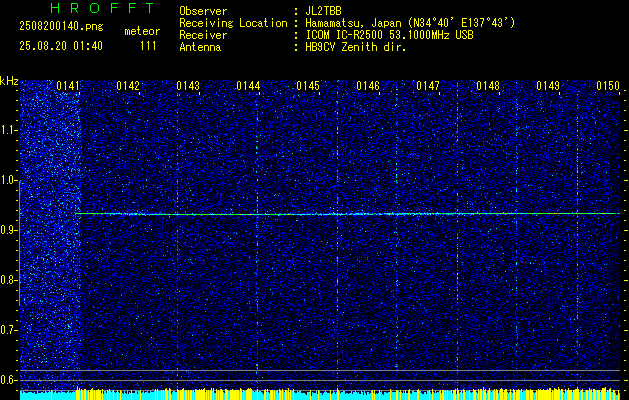Click the 0147 time marker
The width and height of the screenshot is (629, 400).
tap(428, 86)
